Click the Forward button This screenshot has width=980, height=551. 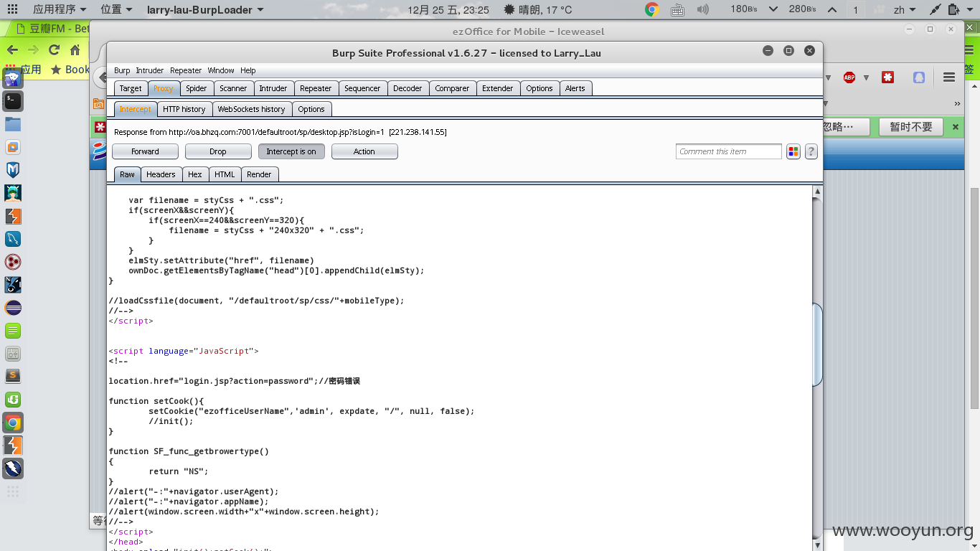point(146,151)
